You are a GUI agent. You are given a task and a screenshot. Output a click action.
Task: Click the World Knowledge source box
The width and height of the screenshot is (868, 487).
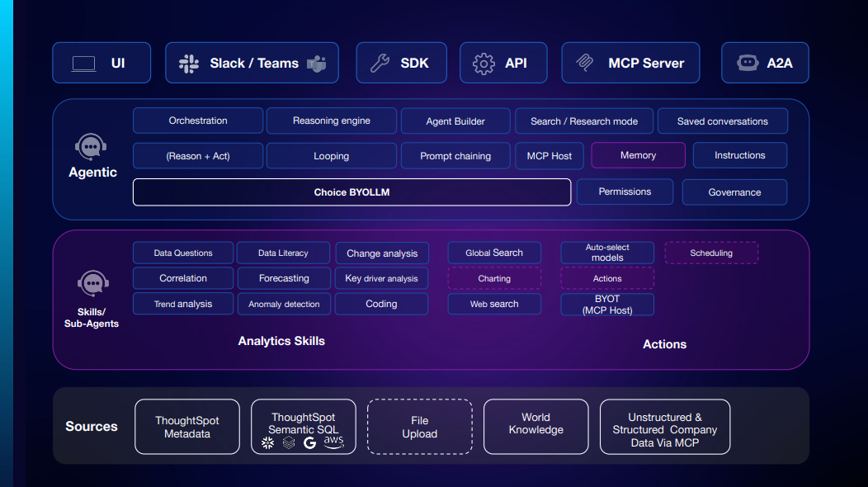[x=535, y=424]
